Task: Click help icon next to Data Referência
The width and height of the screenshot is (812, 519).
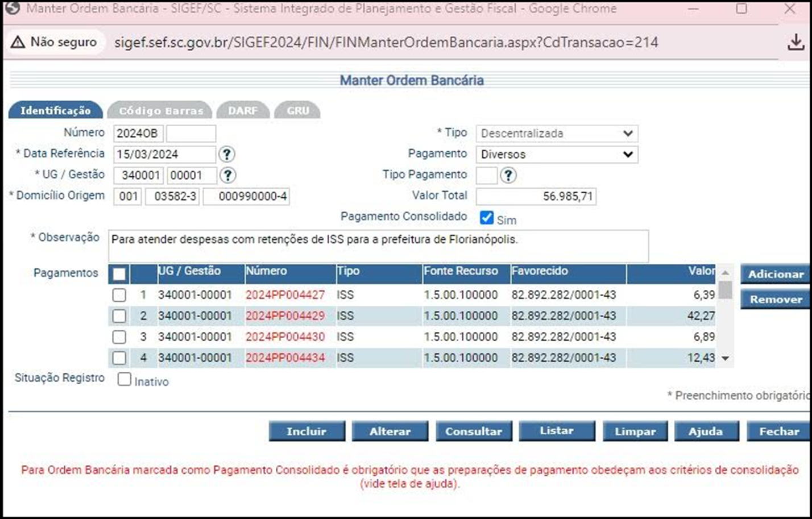Action: [x=226, y=154]
